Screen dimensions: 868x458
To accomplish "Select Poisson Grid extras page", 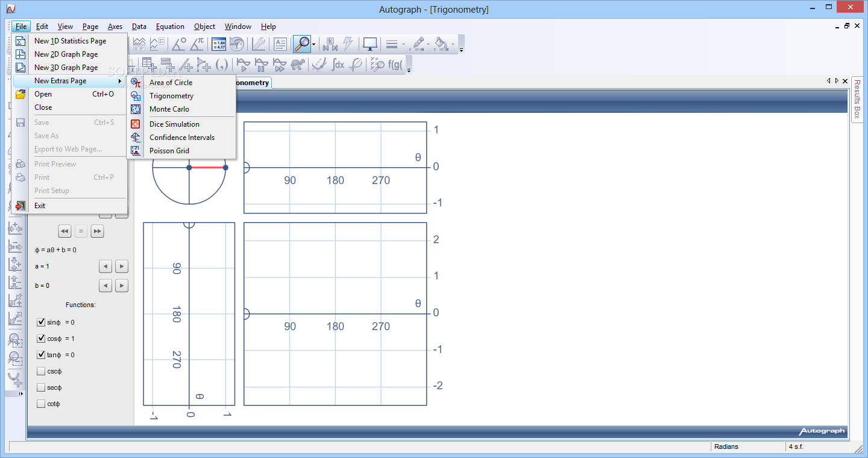I will pos(181,151).
